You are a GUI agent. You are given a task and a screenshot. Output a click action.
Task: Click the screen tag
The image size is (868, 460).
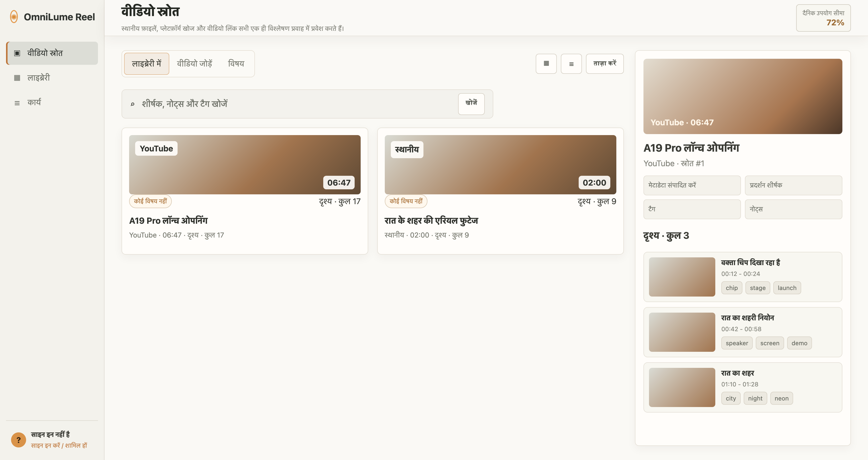(x=770, y=343)
